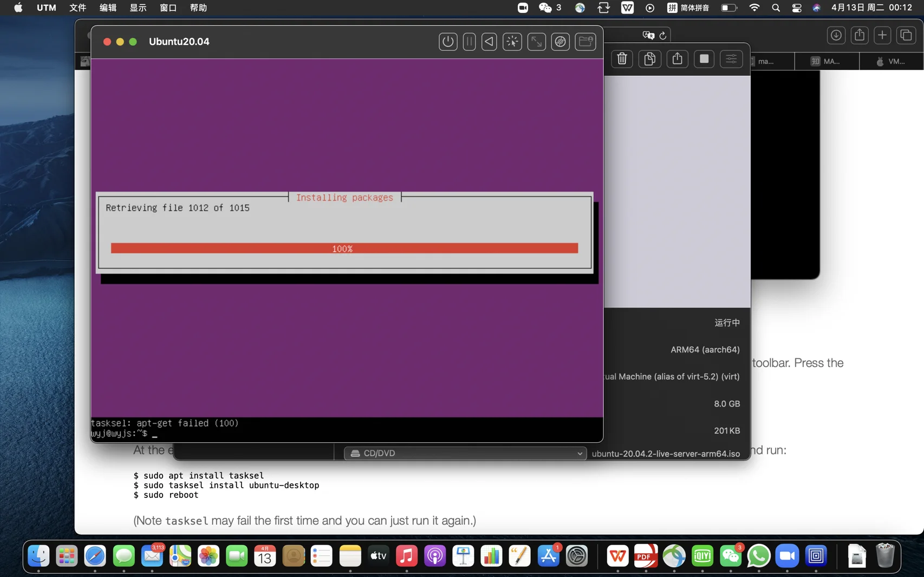
Task: Open the 窗口 menu in menu bar
Action: click(x=168, y=8)
